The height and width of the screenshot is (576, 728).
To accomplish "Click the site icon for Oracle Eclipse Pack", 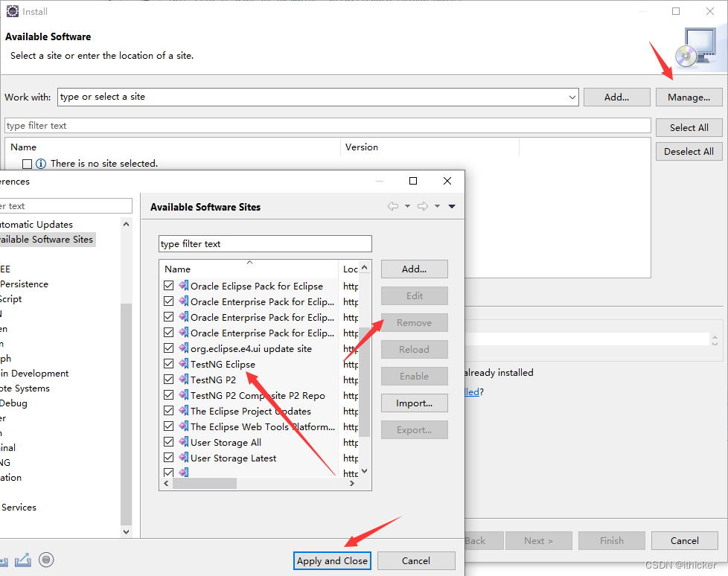I will coord(184,286).
